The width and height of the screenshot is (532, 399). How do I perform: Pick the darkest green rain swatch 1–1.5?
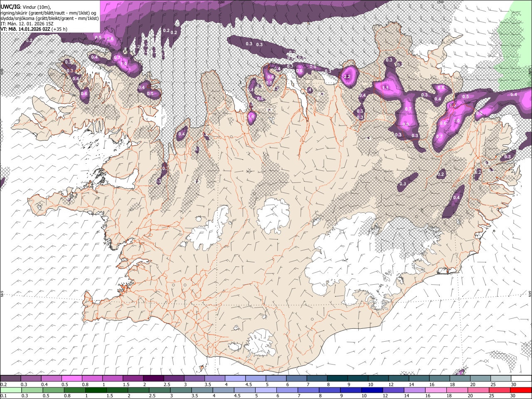click(96, 390)
